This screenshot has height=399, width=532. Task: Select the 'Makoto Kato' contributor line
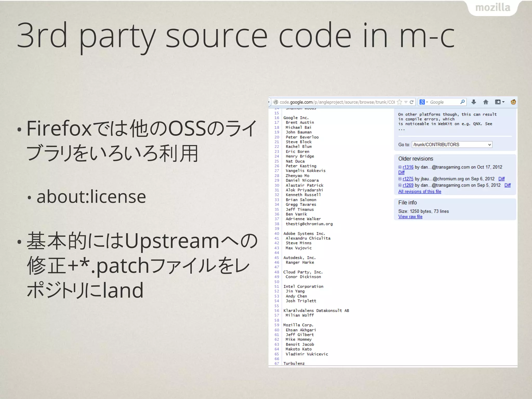tap(298, 349)
